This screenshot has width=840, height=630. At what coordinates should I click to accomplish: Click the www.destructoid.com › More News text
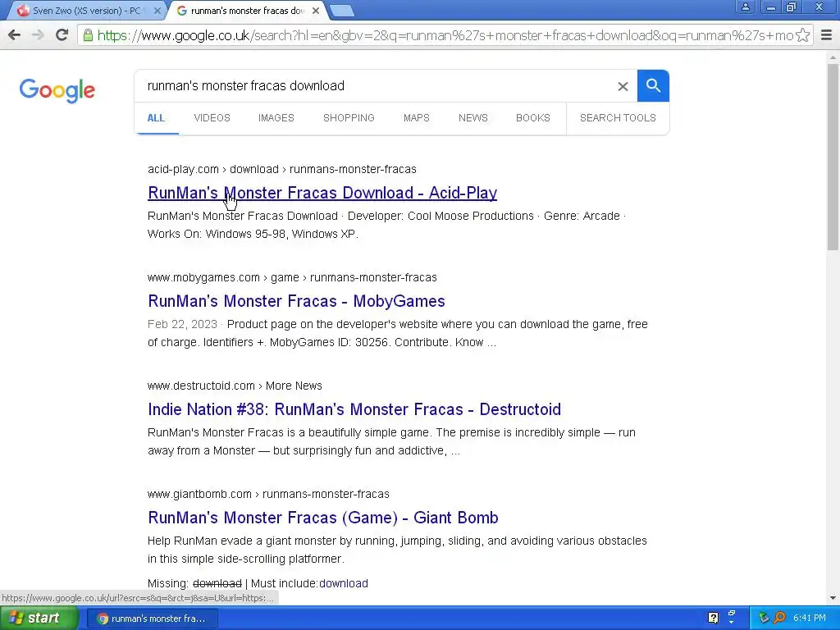pos(235,386)
